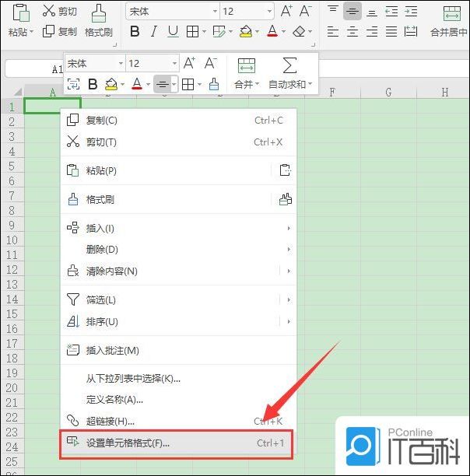The width and height of the screenshot is (470, 476).
Task: Decrease font size in the ribbon
Action: click(305, 12)
